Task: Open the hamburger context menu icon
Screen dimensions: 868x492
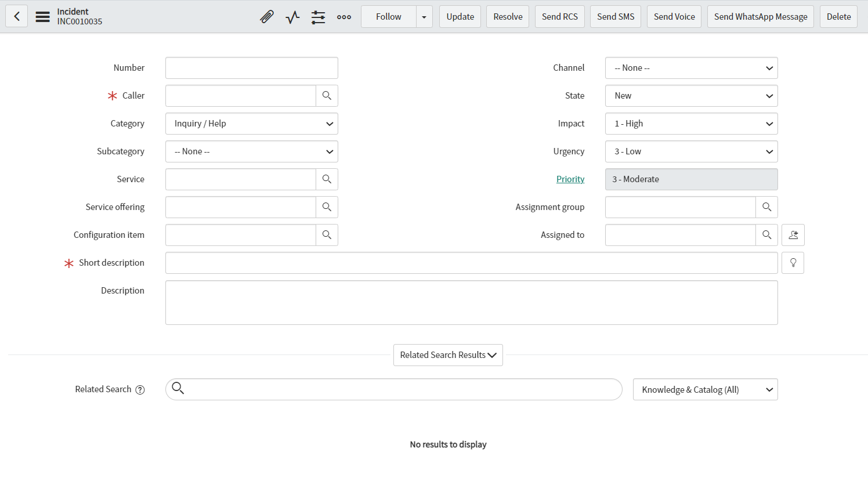Action: (42, 17)
